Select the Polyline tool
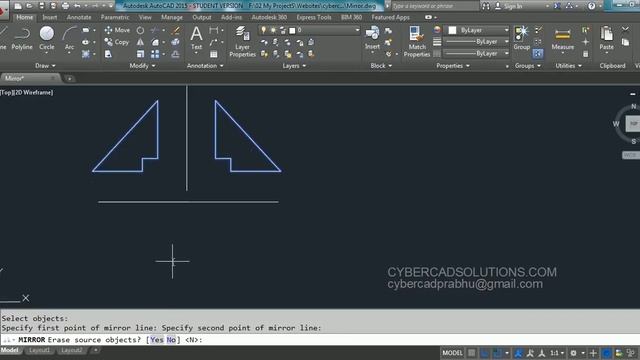Image resolution: width=640 pixels, height=360 pixels. 22,38
